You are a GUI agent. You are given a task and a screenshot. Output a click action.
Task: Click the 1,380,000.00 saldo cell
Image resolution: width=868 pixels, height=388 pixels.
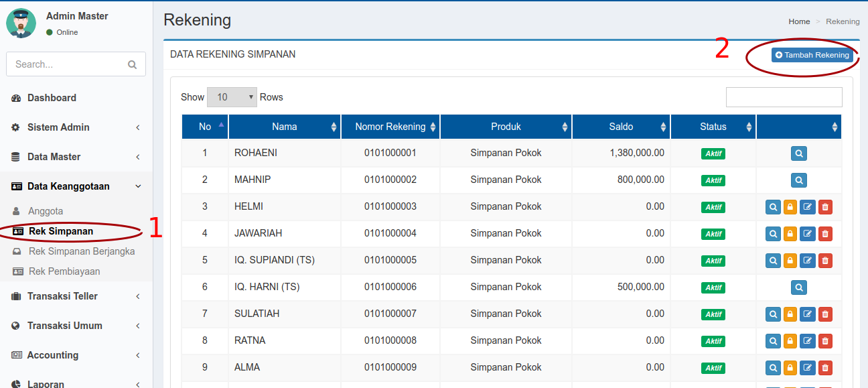point(621,153)
